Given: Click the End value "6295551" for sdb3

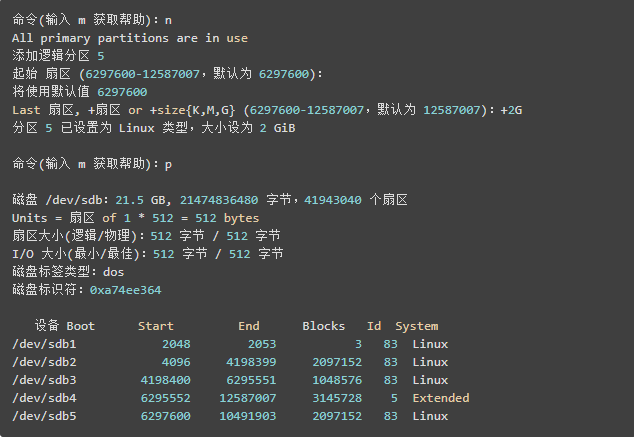Looking at the screenshot, I should tap(251, 380).
